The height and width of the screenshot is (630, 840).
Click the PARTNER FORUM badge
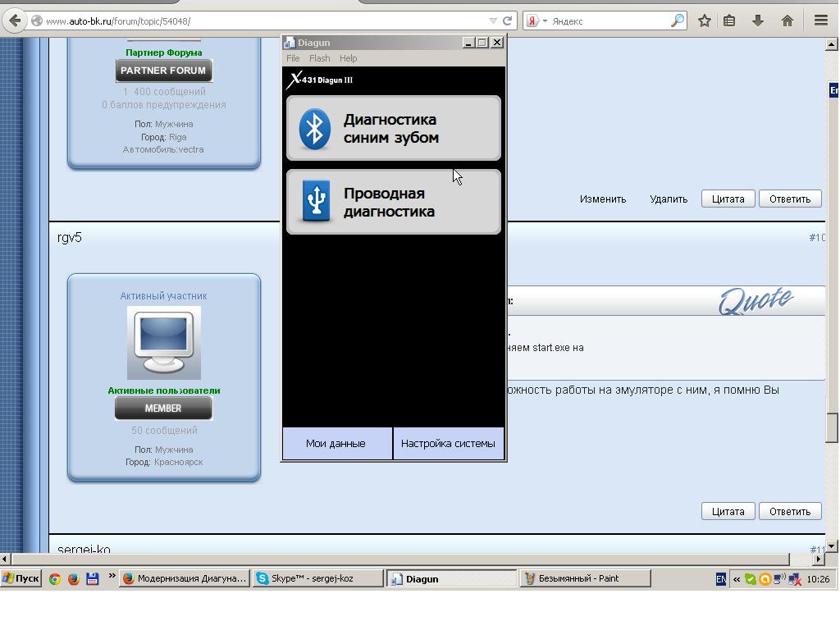[163, 71]
